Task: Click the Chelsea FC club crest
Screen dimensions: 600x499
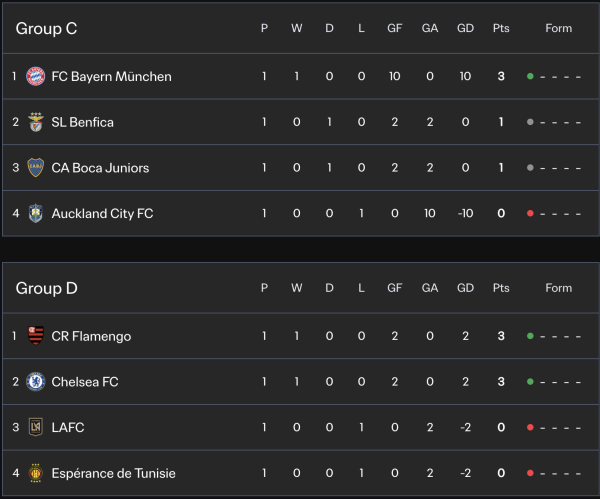Action: [x=36, y=382]
